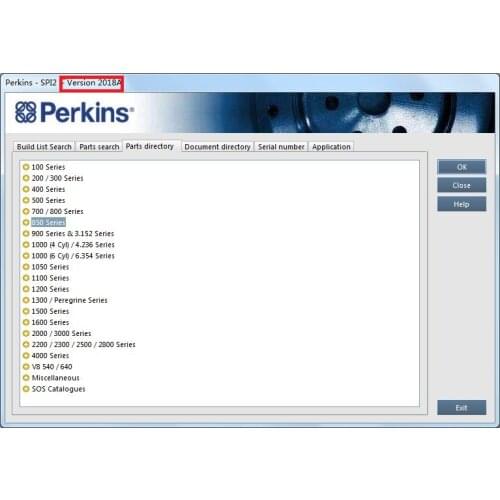Choose the 1500 Series entry
Screen dimensions: 500x500
(50, 311)
